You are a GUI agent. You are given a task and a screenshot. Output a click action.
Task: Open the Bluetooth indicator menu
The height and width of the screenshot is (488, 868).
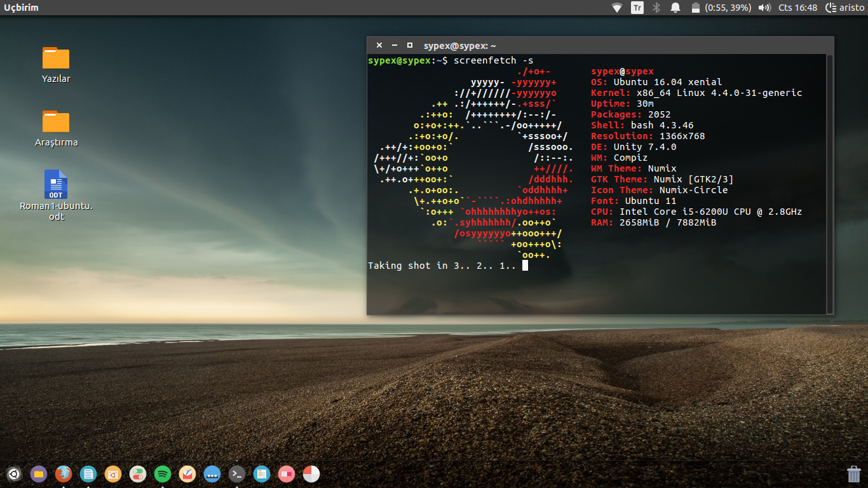click(658, 8)
